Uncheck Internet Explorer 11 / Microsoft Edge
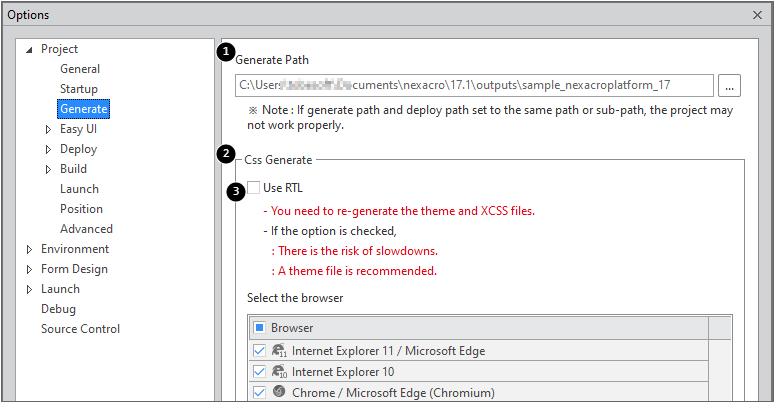The height and width of the screenshot is (402, 774). 259,351
